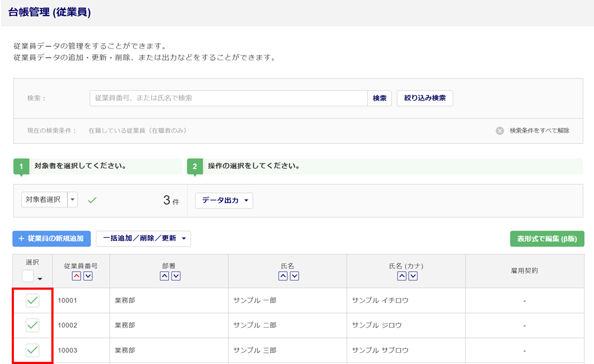
Task: Click kana name サンプル イチロウ
Action: click(x=380, y=300)
